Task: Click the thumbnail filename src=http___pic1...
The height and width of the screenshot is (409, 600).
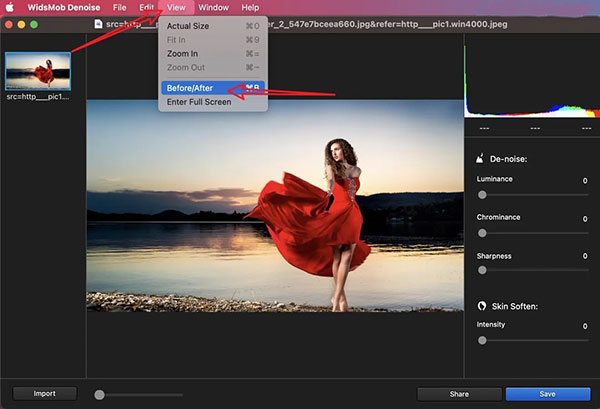Action: coord(38,97)
